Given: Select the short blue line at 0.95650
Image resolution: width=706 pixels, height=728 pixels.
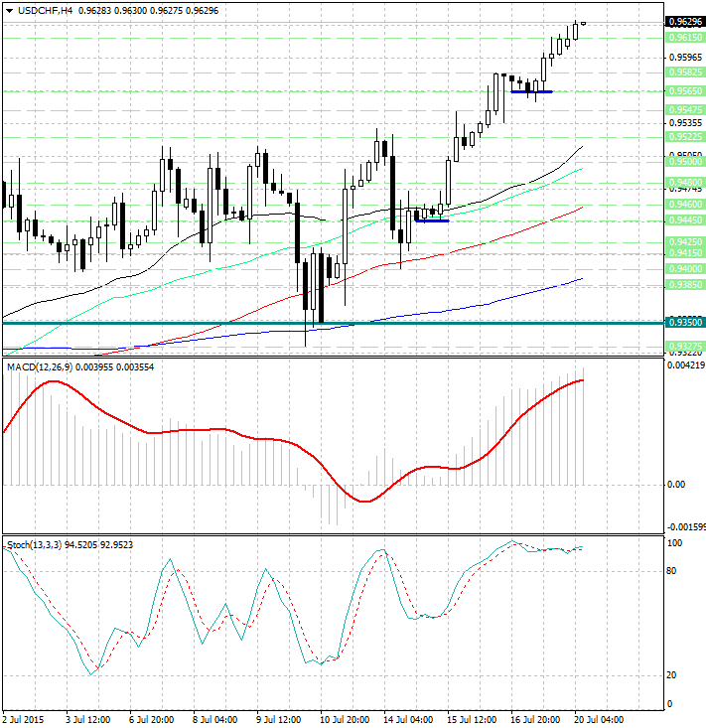Looking at the screenshot, I should 531,92.
